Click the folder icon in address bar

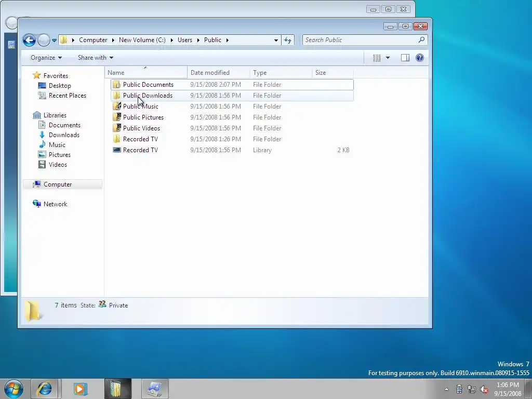(63, 40)
